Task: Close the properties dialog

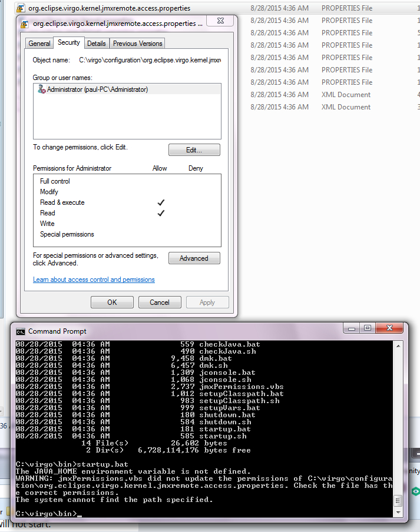Action: click(220, 21)
